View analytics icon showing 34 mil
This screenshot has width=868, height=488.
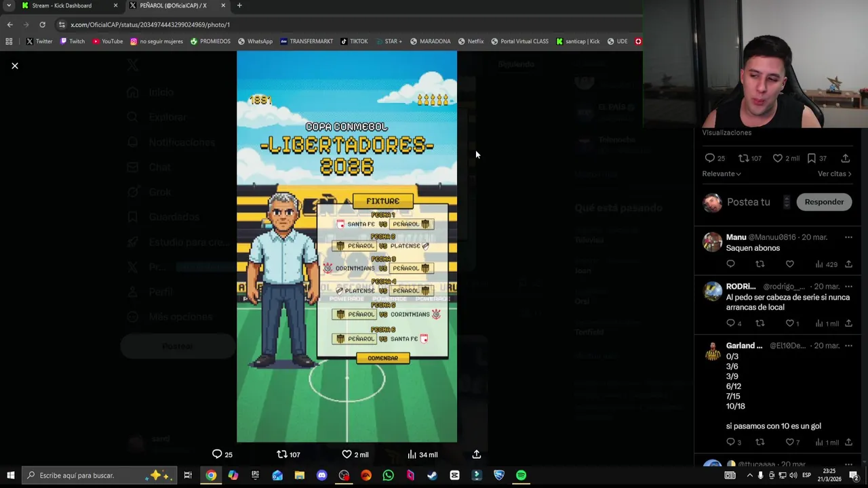pos(412,454)
